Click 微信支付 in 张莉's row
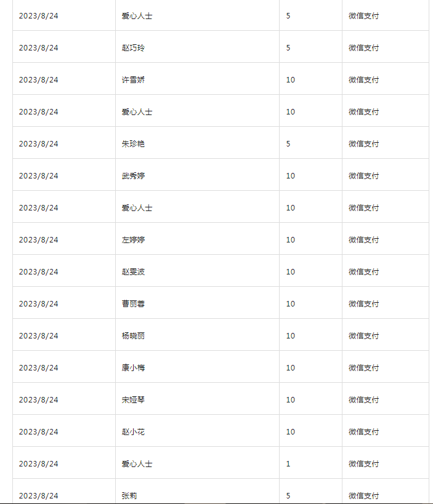Viewport: 433px width, 504px height. coord(363,495)
